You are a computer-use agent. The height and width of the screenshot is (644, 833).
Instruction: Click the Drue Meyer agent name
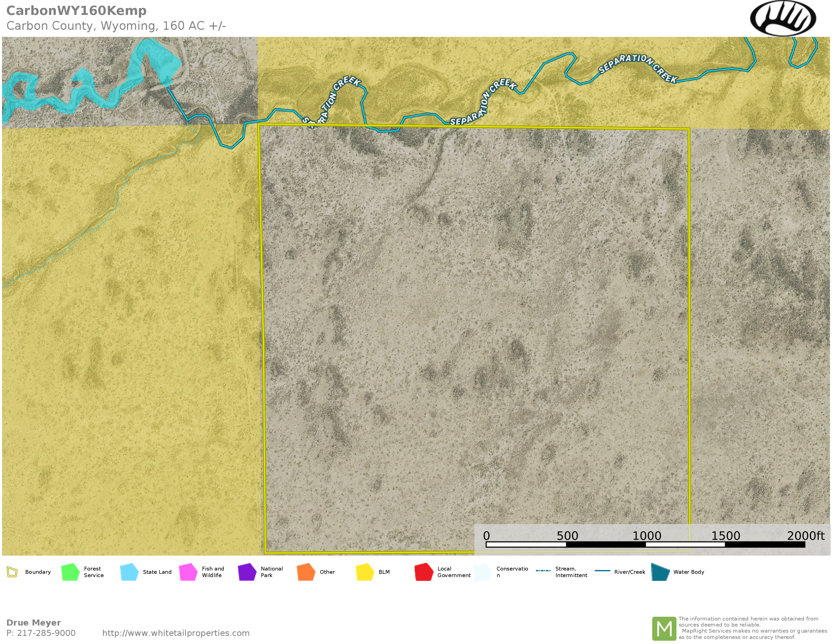point(34,623)
